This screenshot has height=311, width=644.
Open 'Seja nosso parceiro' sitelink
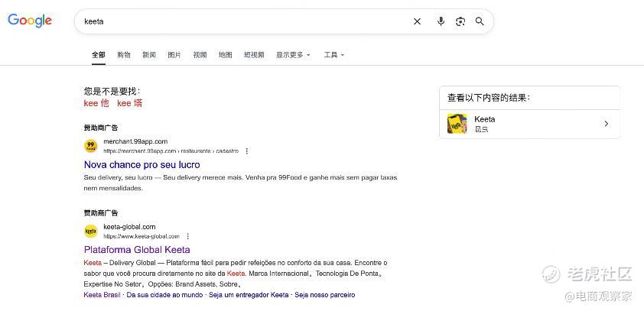click(325, 295)
